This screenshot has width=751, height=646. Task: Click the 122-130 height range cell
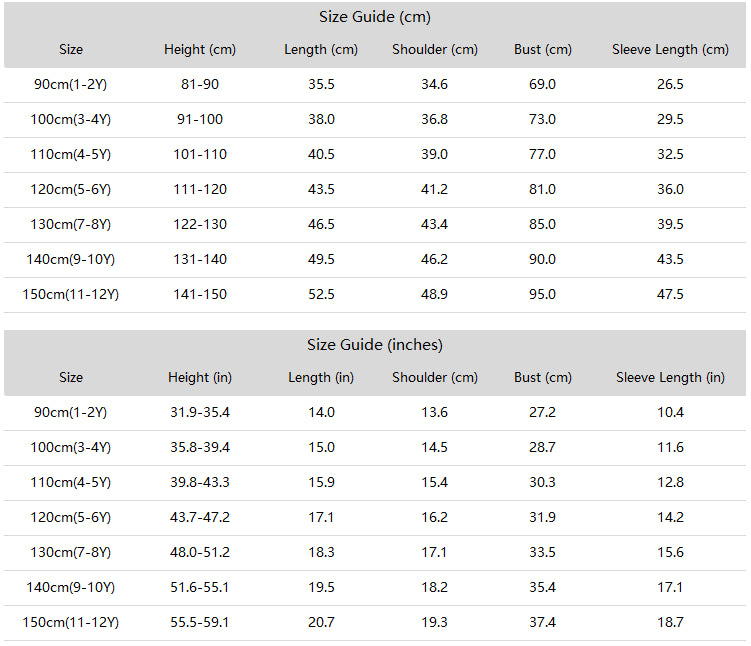(200, 224)
